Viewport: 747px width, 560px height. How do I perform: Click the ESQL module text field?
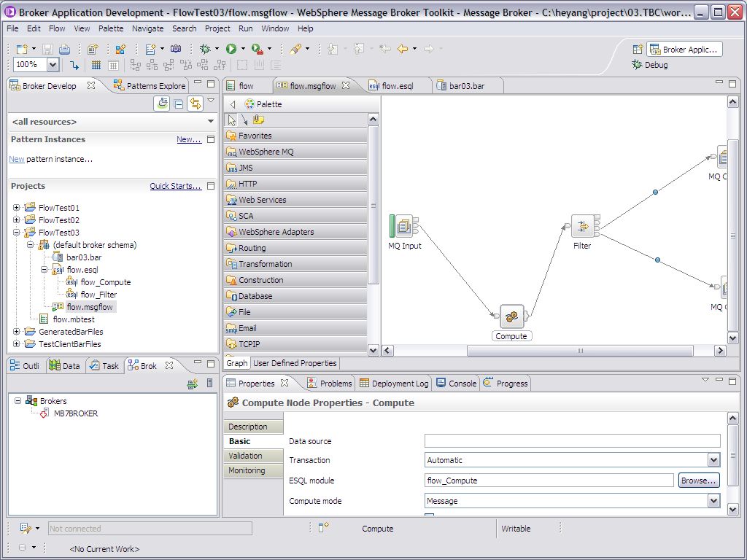pyautogui.click(x=549, y=481)
